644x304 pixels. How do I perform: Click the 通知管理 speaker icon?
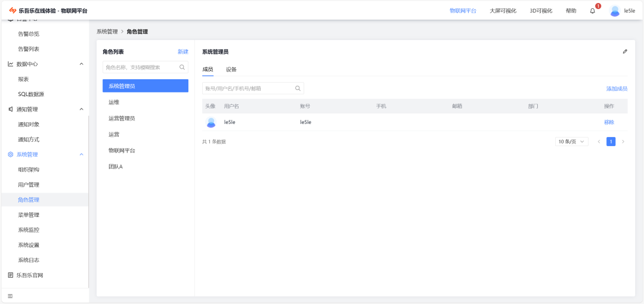point(11,109)
